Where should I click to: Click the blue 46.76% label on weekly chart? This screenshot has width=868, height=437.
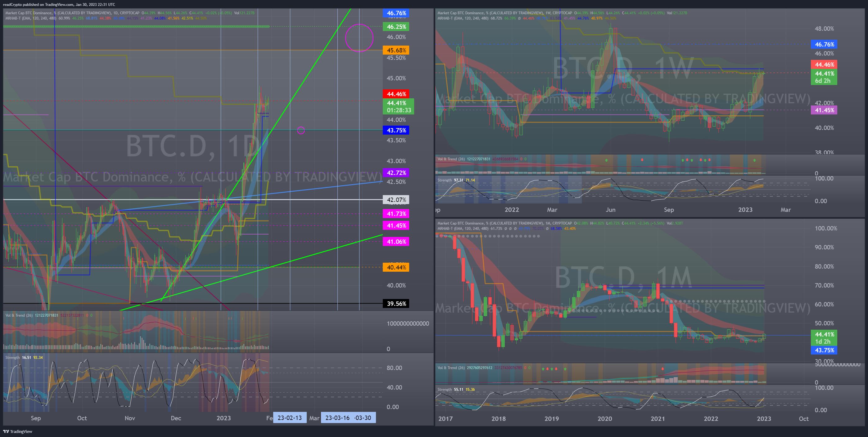coord(824,44)
